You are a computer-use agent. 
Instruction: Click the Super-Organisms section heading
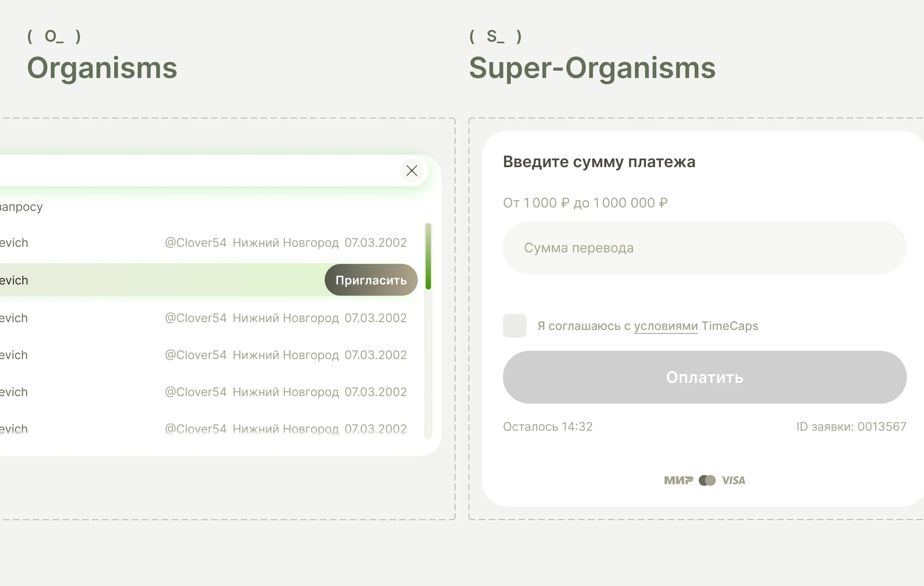click(x=592, y=68)
